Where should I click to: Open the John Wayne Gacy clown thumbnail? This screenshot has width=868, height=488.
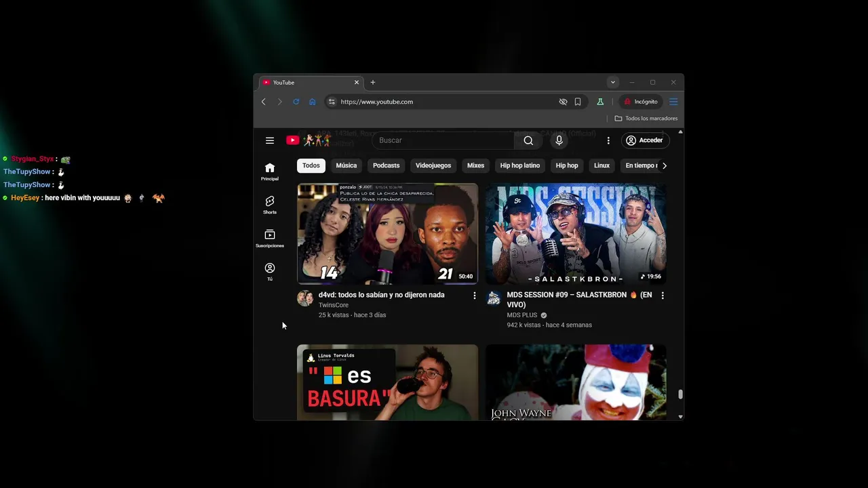[576, 382]
